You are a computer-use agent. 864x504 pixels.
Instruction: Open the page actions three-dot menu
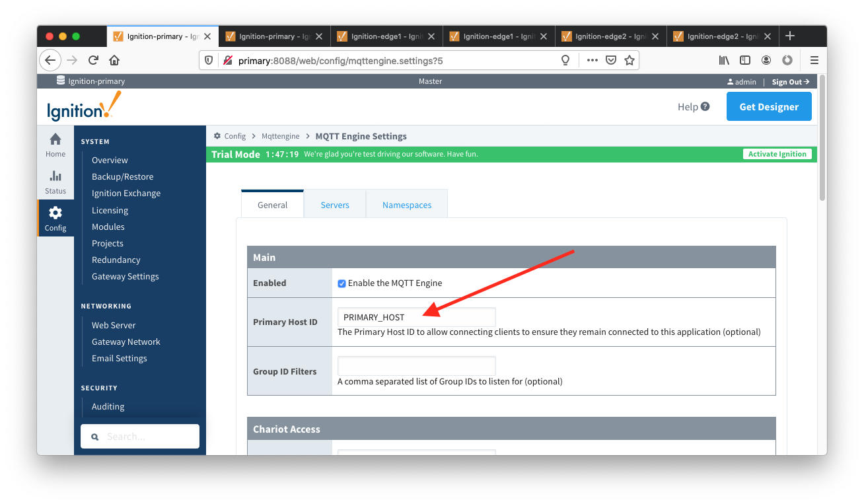[592, 60]
